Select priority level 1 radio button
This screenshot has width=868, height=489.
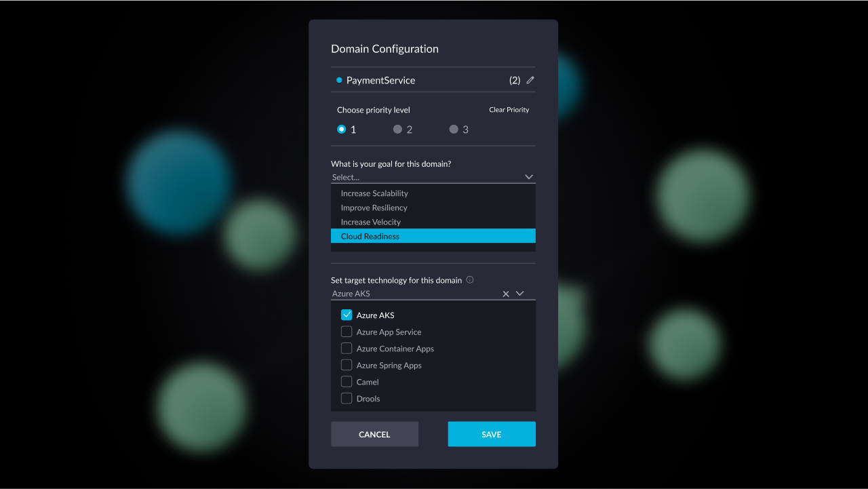point(341,128)
